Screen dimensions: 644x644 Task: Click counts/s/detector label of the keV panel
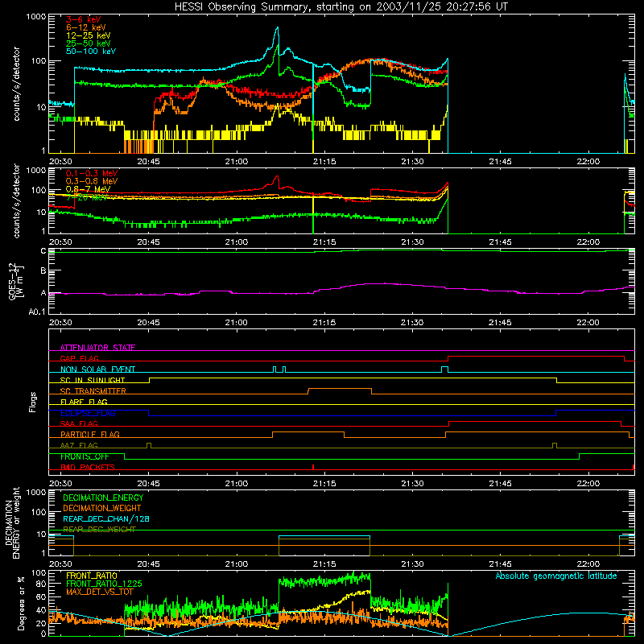16,84
